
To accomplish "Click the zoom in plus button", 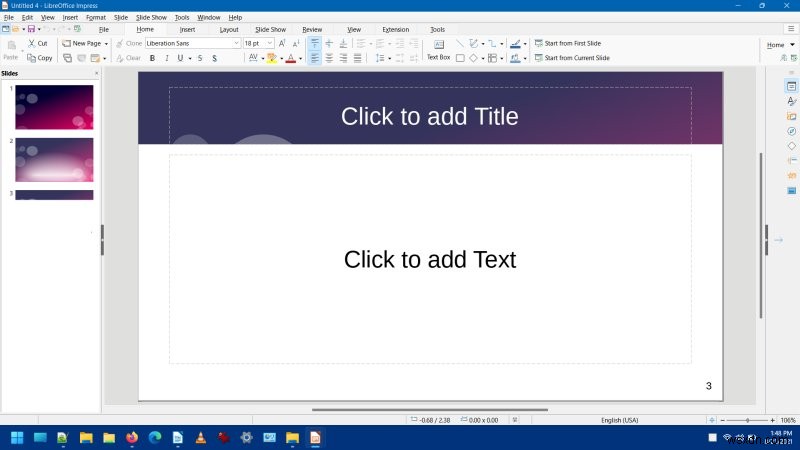I will tap(772, 420).
